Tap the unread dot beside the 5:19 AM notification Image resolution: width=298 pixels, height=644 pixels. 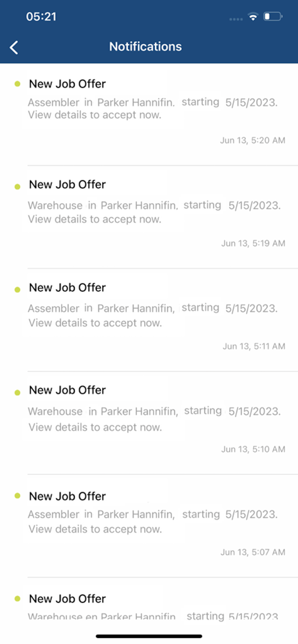point(17,186)
